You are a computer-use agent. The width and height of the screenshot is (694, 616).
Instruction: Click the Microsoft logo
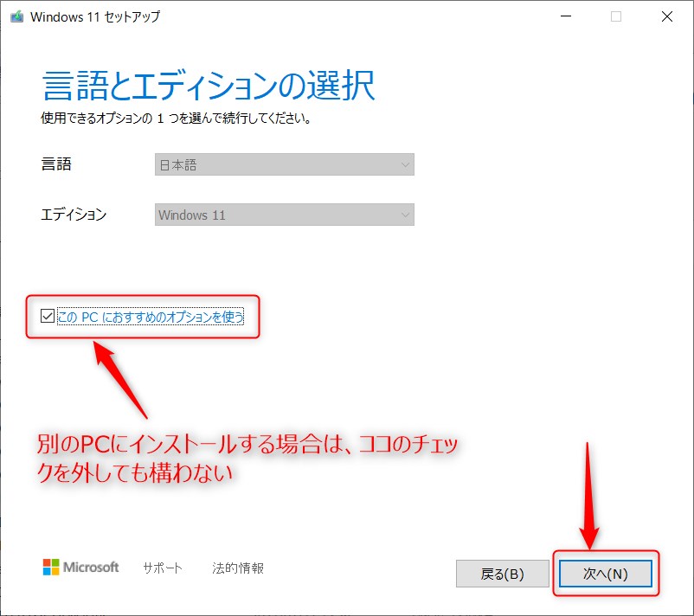coord(80,567)
